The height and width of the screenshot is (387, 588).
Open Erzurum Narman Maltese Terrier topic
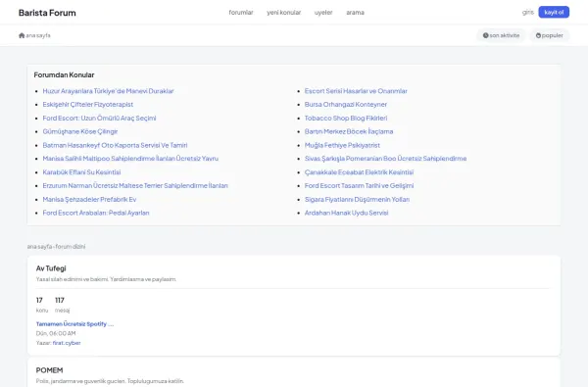point(135,185)
